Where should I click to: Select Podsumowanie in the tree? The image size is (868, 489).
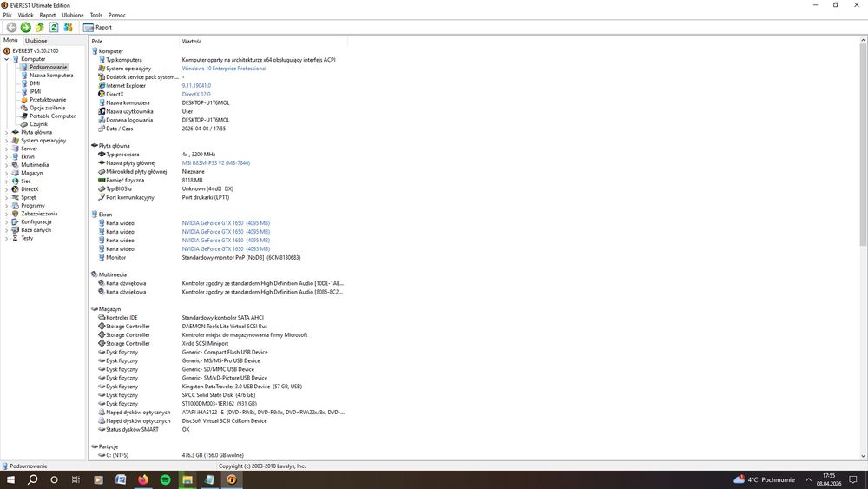(x=48, y=67)
